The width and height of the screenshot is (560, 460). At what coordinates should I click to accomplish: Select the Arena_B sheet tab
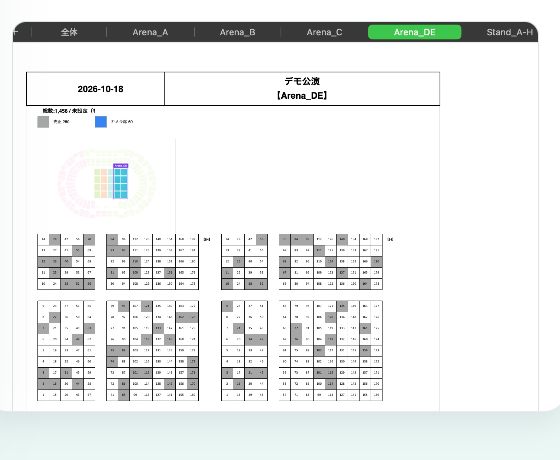tap(237, 32)
